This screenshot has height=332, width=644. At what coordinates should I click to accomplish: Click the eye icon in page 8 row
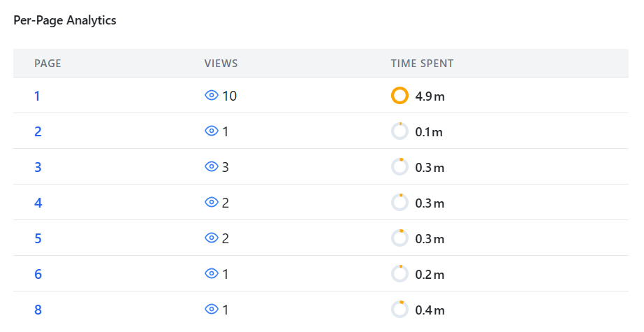coord(212,310)
